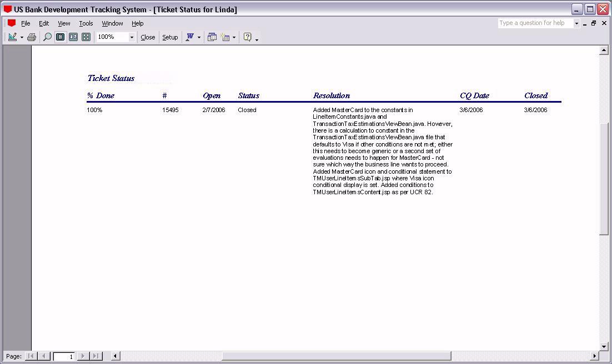
Task: Open the Database Window icon
Action: (x=212, y=37)
